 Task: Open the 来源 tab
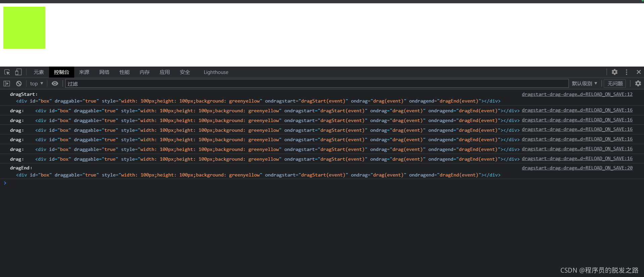pos(84,72)
